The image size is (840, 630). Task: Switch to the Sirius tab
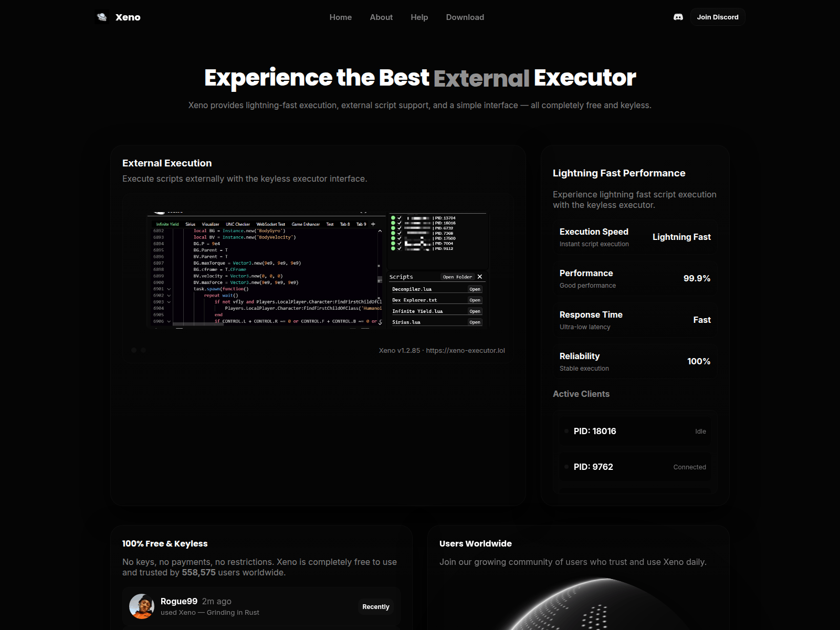[x=190, y=224]
